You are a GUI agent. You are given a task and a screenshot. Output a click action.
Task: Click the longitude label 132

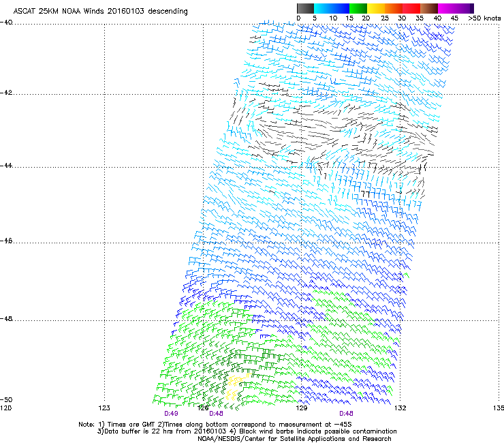[400, 408]
